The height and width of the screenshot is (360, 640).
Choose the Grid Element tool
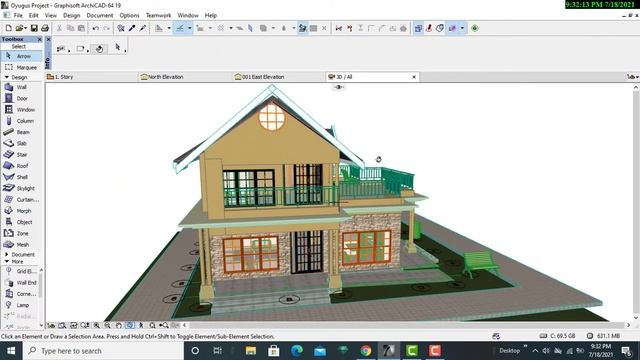coord(20,271)
